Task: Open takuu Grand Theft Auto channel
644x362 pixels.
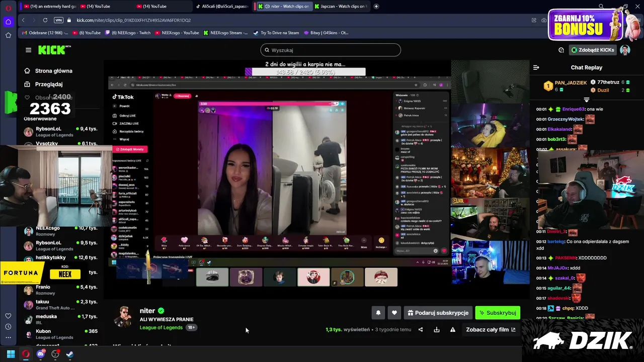Action: click(60, 304)
